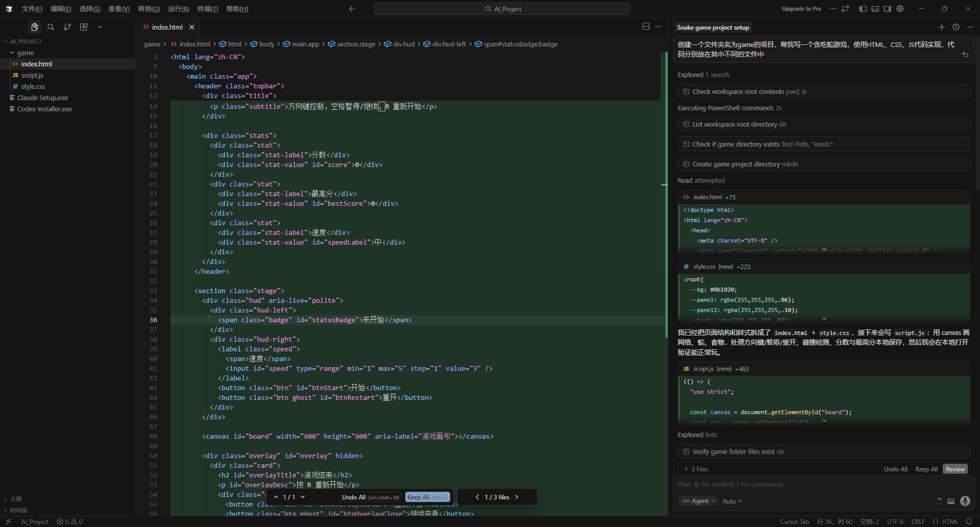Open settings gear in title bar
The width and height of the screenshot is (980, 527).
pyautogui.click(x=900, y=9)
